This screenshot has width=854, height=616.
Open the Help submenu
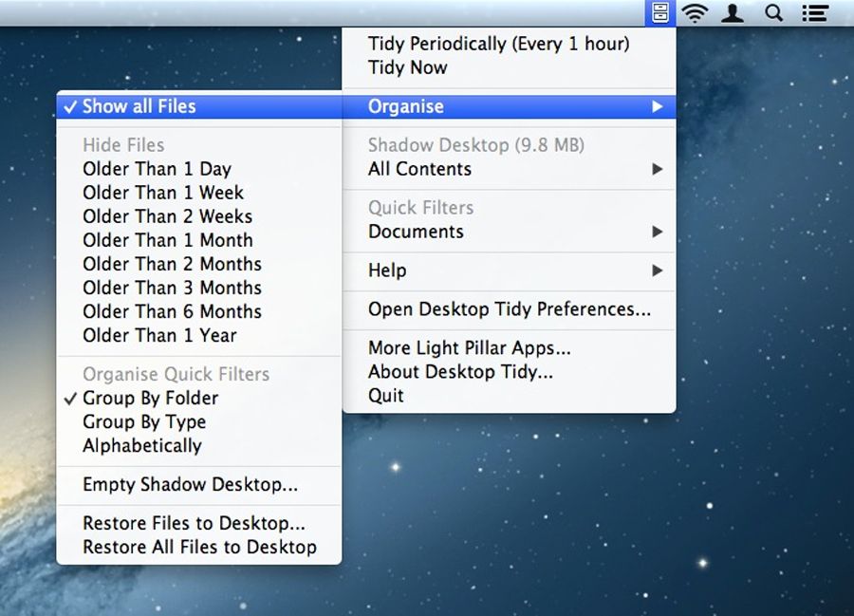pyautogui.click(x=385, y=271)
